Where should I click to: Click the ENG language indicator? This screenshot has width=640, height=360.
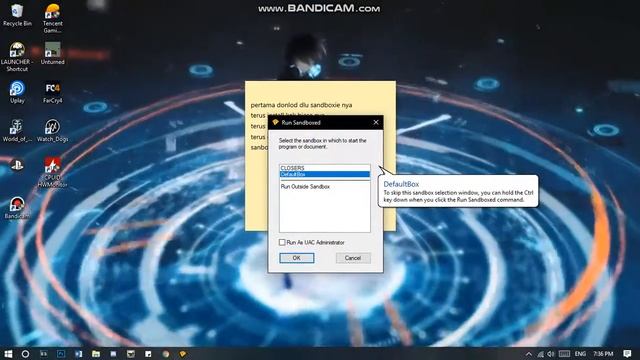580,354
